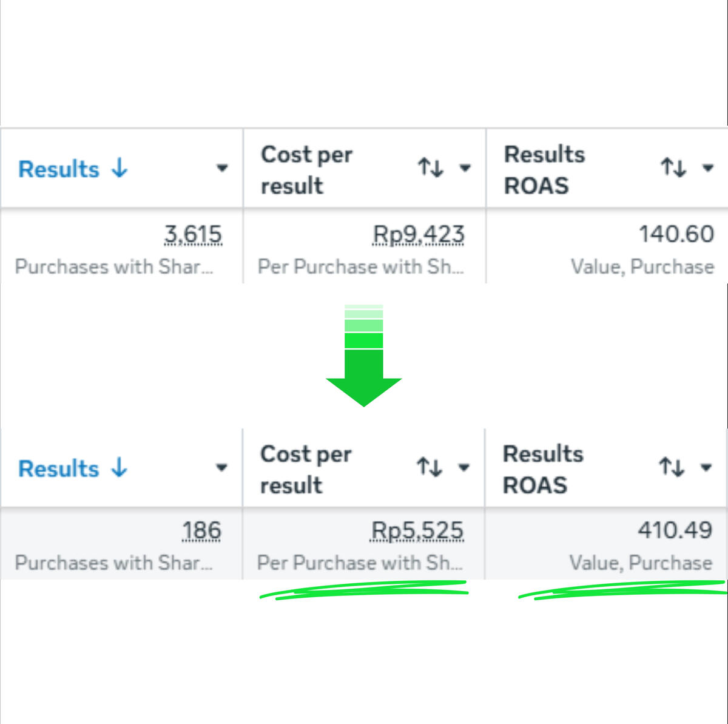
Task: Click the Rp9,423 cost per result value
Action: click(x=419, y=234)
